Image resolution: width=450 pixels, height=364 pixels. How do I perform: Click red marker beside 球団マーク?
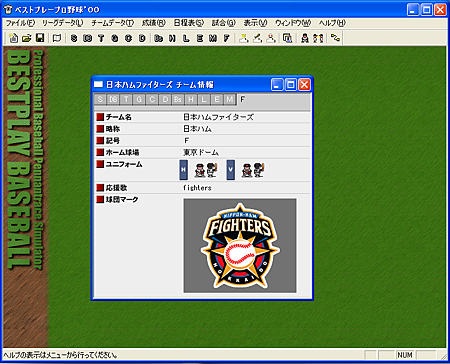point(100,199)
